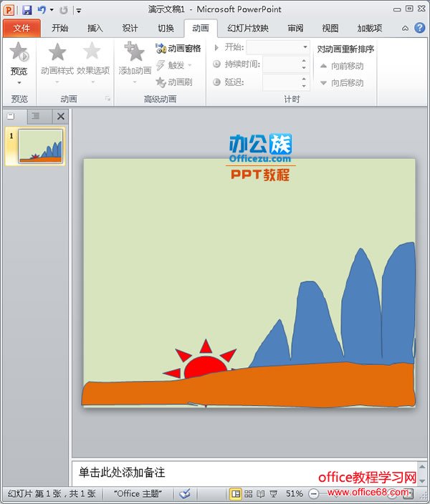Open PowerPoint Help question mark icon

[419, 28]
